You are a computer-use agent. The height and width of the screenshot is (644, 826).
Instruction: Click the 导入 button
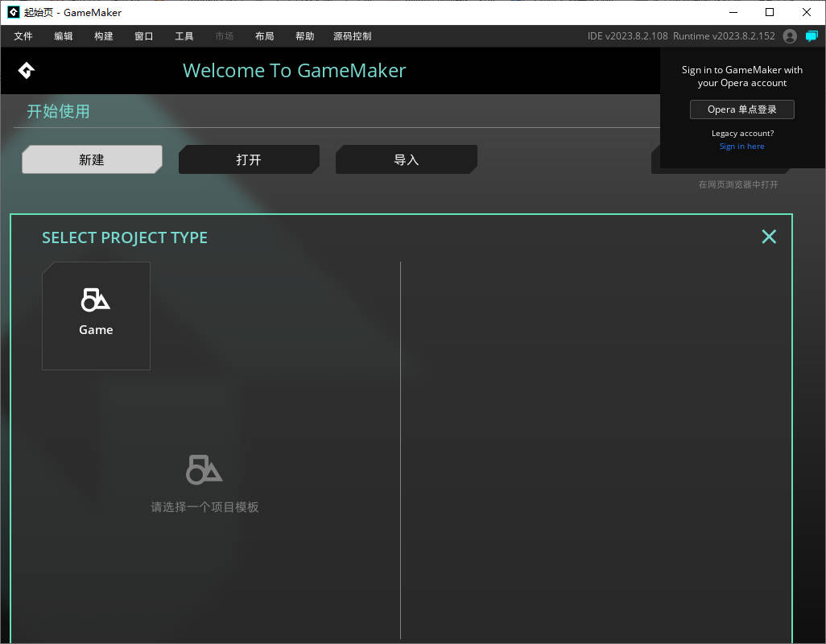point(406,159)
